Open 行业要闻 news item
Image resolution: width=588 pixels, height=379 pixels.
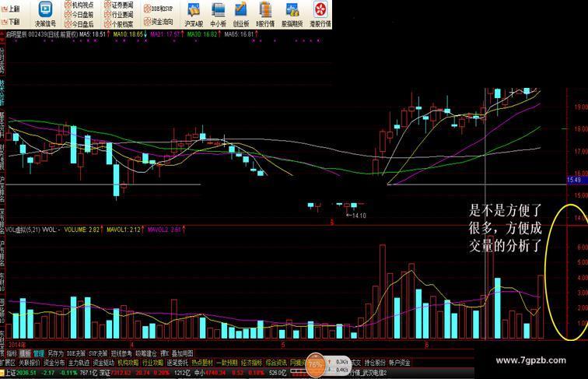pos(119,15)
